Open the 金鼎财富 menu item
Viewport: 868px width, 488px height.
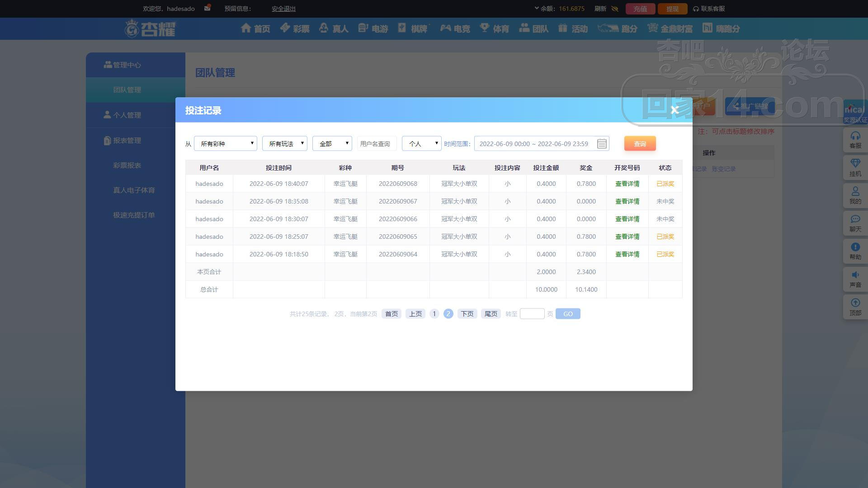[670, 28]
